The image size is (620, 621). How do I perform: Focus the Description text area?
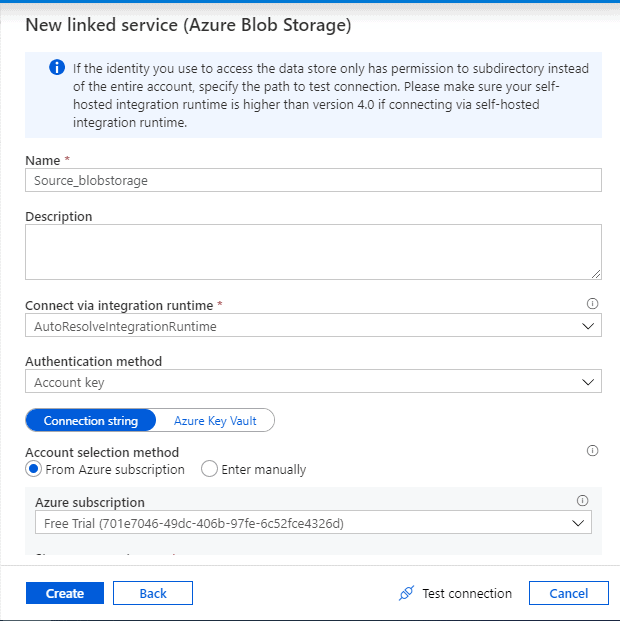point(313,251)
